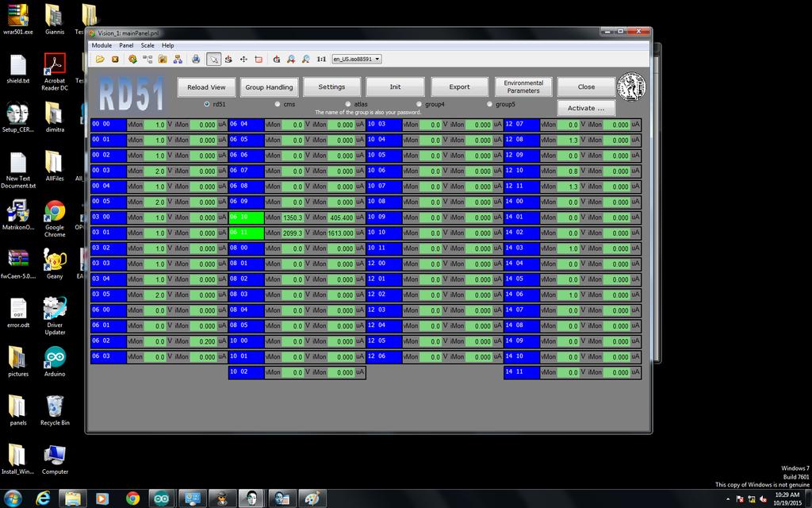
Task: Open panel with the folder toolbar icon
Action: point(100,59)
